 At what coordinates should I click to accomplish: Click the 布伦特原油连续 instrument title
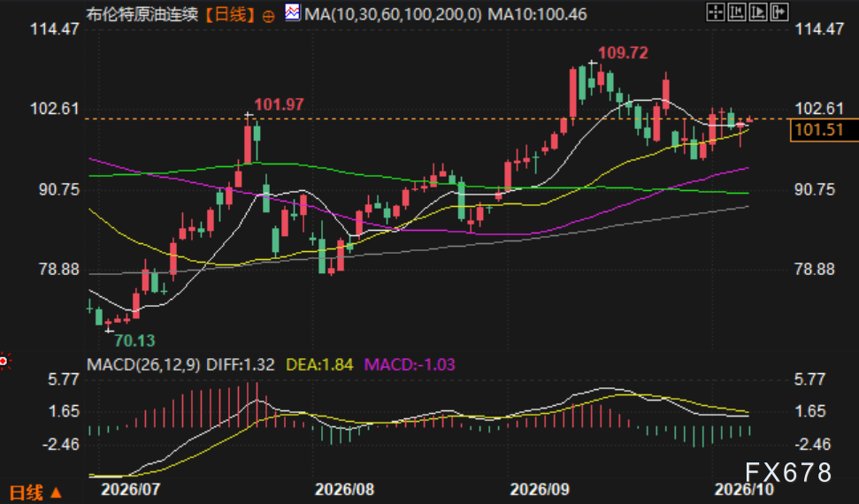tap(142, 14)
